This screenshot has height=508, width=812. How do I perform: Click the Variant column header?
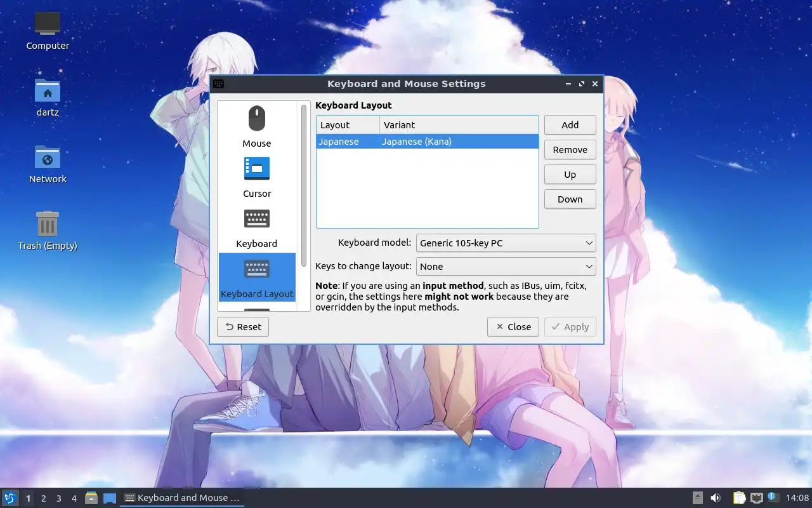459,124
